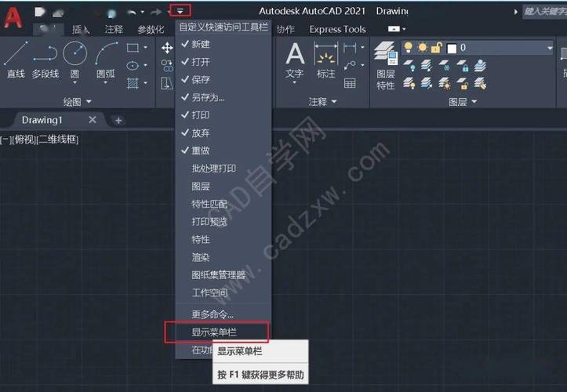
Task: Click the layer Lock icon with cyan padlock
Action: point(463,66)
